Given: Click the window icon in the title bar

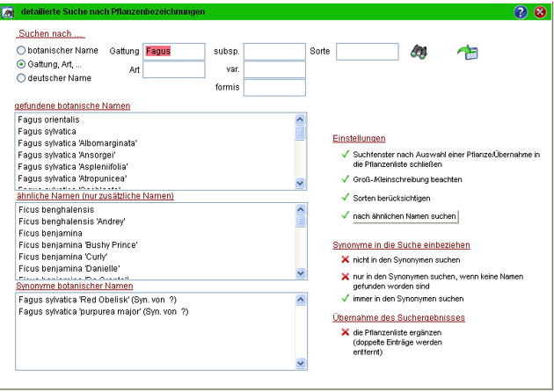Looking at the screenshot, I should 7,12.
